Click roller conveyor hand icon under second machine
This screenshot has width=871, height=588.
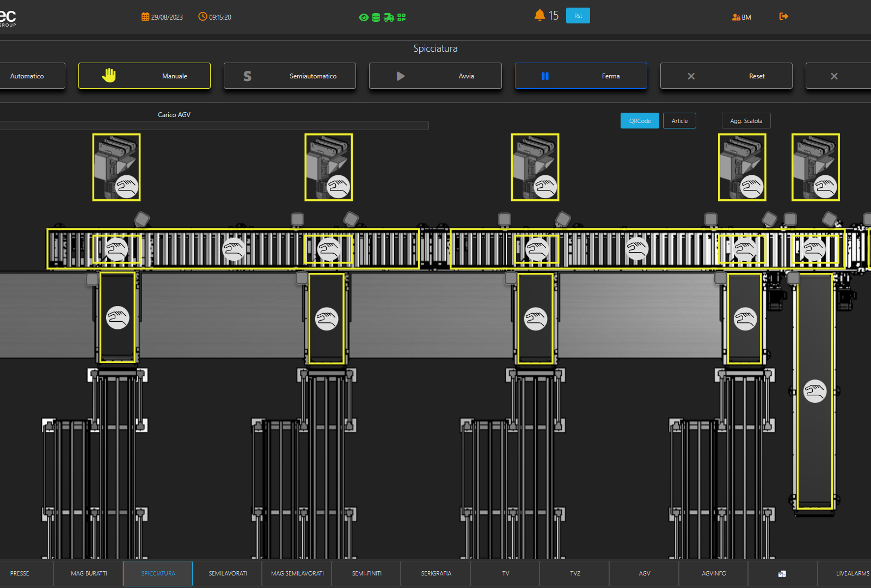328,249
